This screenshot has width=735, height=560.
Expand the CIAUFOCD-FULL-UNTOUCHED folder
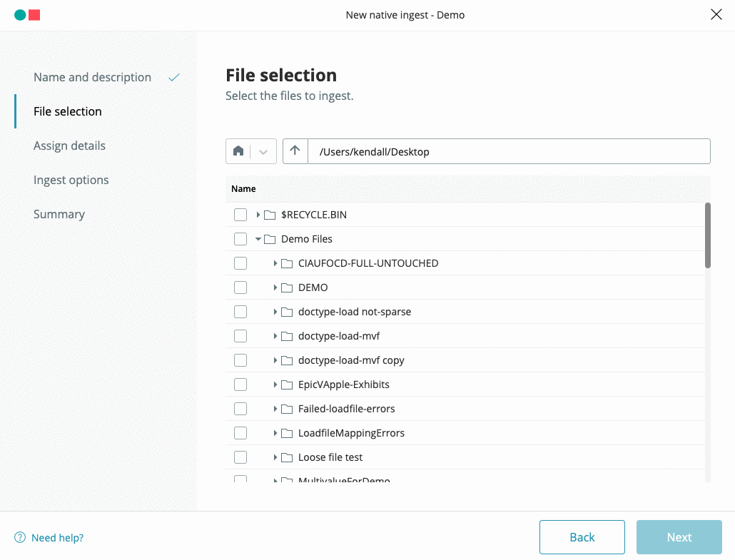[x=275, y=263]
